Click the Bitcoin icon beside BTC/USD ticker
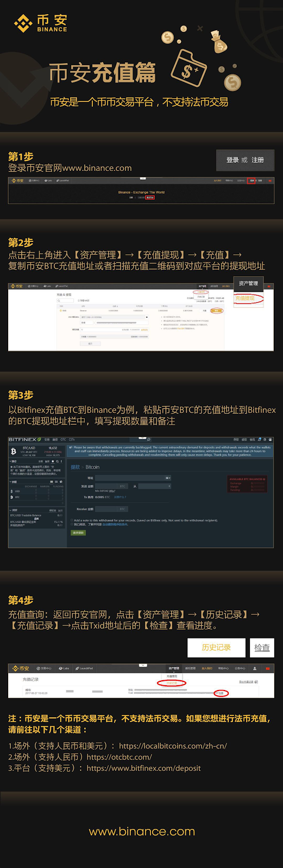The width and height of the screenshot is (283, 868). [14, 451]
